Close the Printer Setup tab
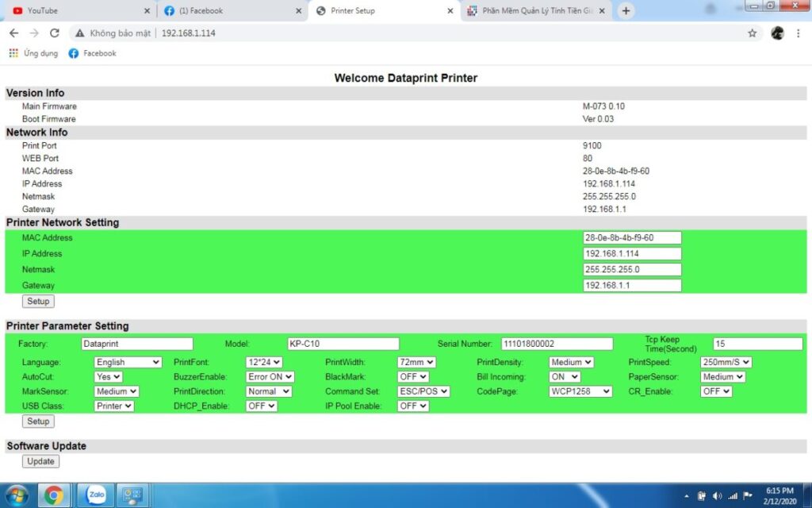This screenshot has height=508, width=812. coord(450,11)
